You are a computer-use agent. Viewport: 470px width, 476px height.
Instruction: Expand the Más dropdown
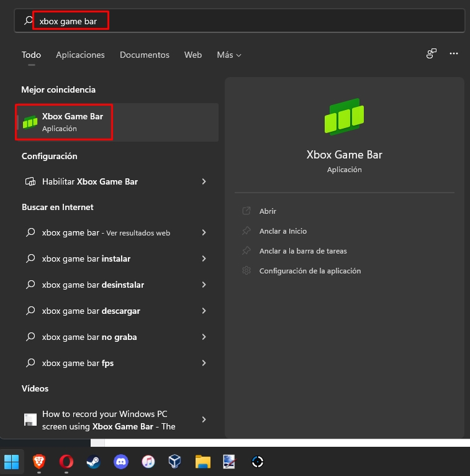pyautogui.click(x=229, y=55)
